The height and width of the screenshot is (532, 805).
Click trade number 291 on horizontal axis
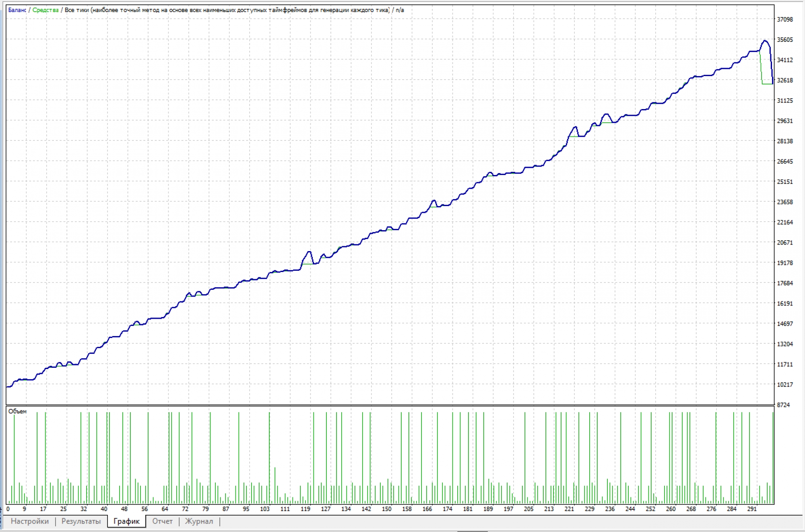tap(752, 509)
